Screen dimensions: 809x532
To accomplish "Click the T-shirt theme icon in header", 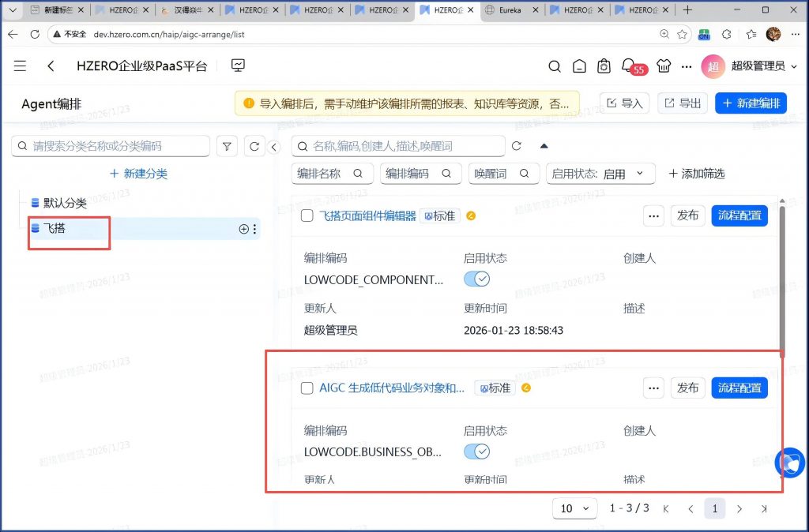I will point(663,66).
